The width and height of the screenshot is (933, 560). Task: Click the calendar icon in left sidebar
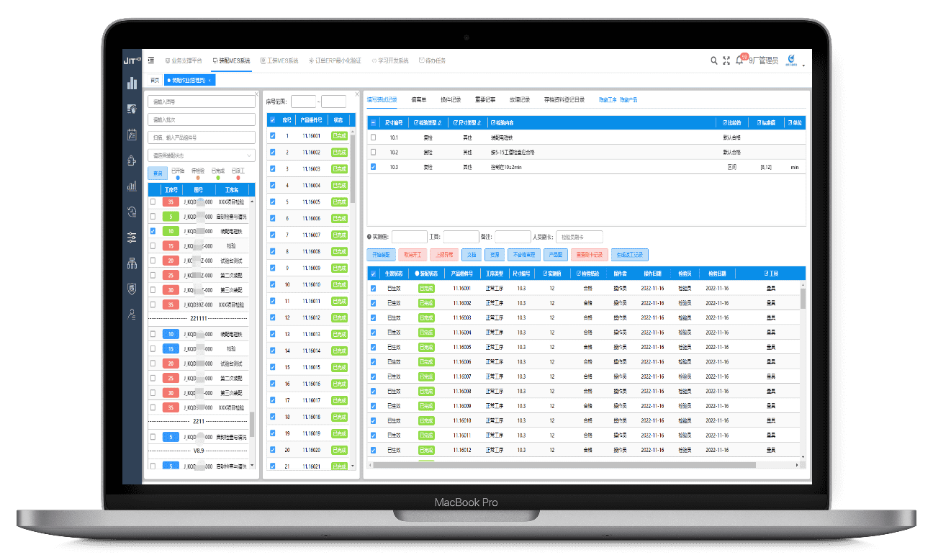tap(132, 134)
